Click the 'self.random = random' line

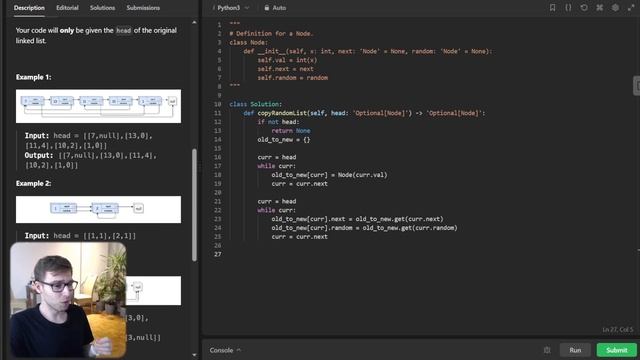pos(293,78)
